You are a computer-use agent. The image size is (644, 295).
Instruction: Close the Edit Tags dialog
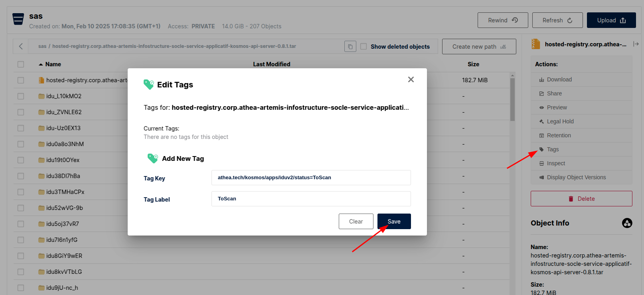pos(411,79)
